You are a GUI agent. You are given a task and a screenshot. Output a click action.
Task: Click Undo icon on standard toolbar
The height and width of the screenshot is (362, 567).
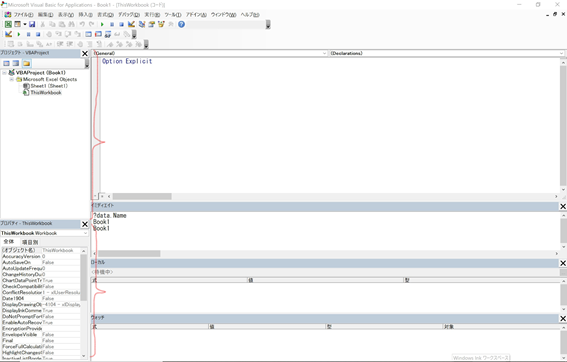tap(82, 24)
